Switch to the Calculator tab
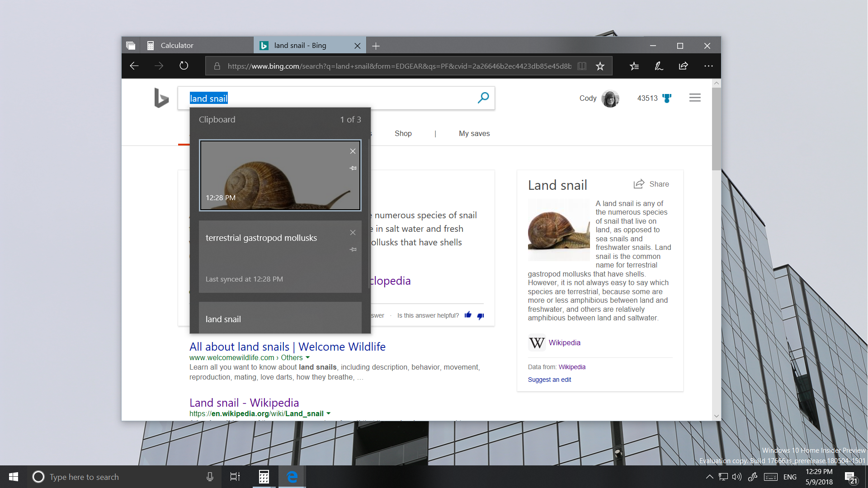 click(177, 45)
